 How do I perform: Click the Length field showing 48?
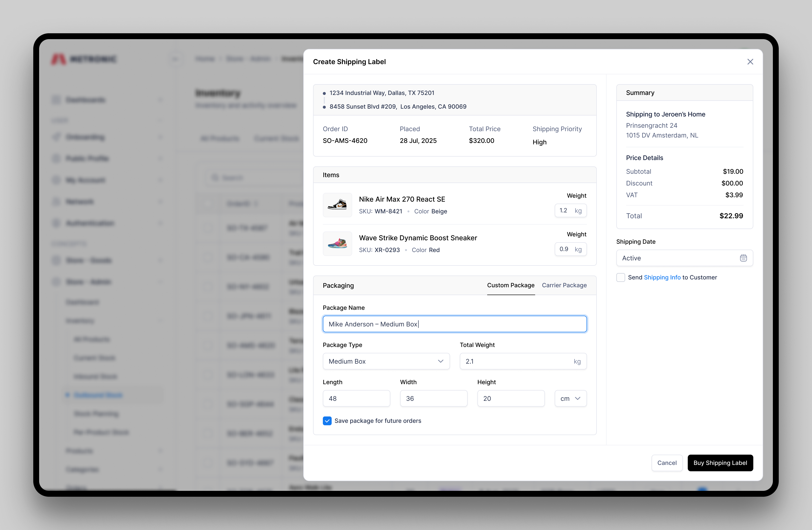pos(356,398)
